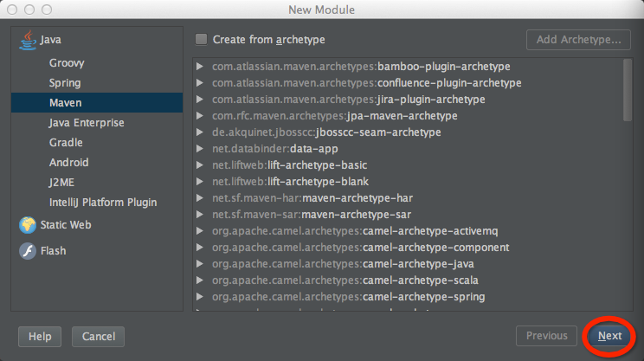Select the Spring module type
Viewport: 644px width, 361px height.
[65, 83]
